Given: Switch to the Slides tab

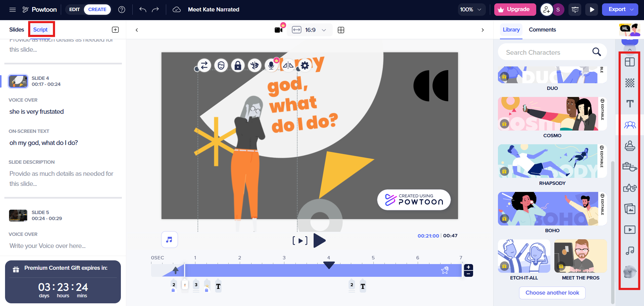Looking at the screenshot, I should click(x=17, y=30).
